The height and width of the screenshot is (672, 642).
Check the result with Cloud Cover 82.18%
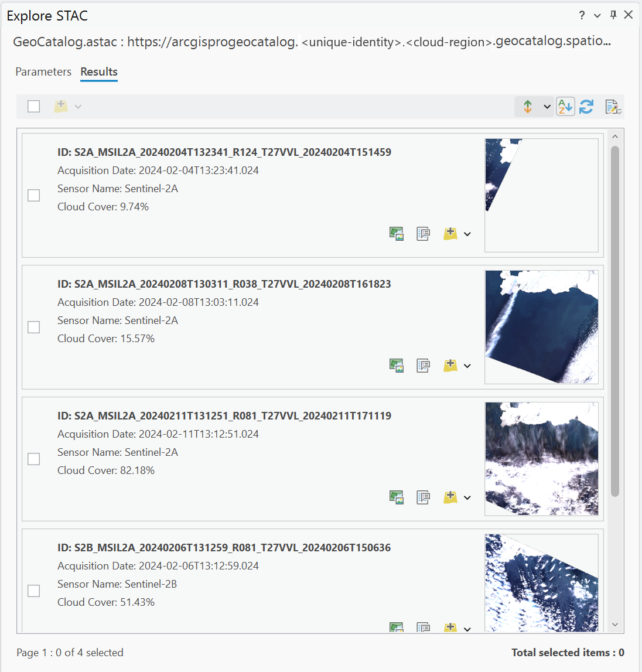coord(33,459)
